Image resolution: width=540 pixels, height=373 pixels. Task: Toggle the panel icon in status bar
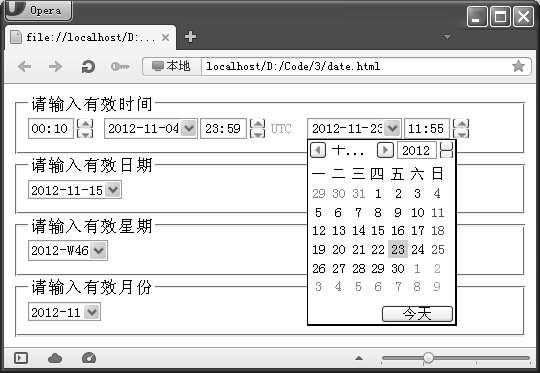(x=21, y=358)
